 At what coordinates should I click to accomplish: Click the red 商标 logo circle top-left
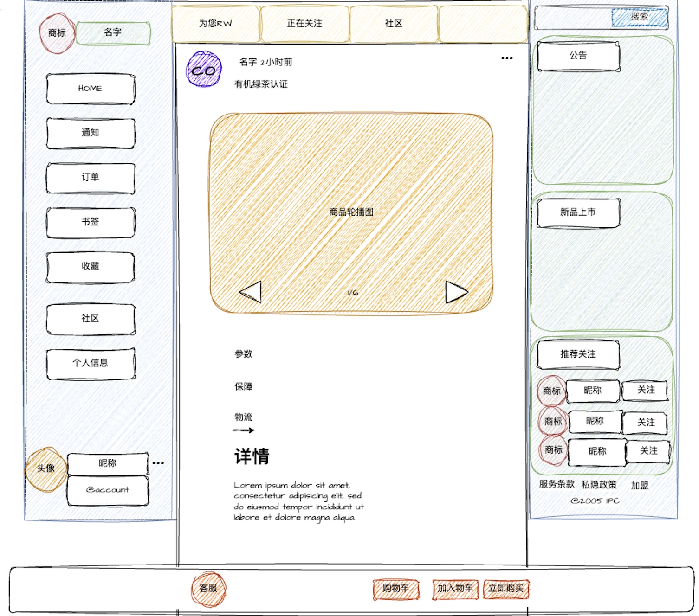57,33
